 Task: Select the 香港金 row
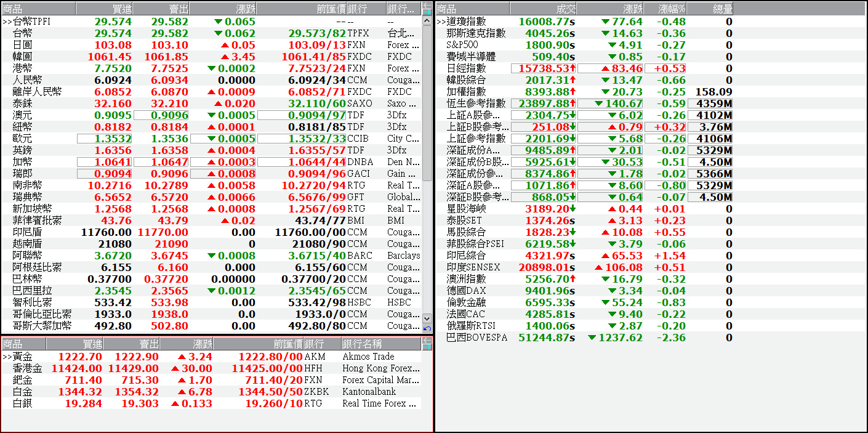(x=212, y=368)
